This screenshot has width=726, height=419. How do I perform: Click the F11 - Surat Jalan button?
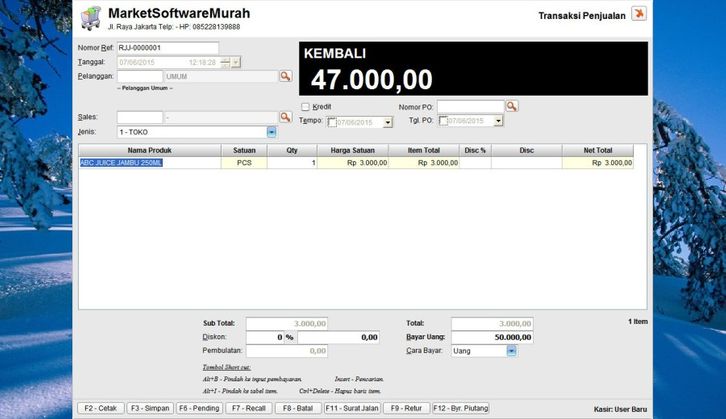click(352, 408)
